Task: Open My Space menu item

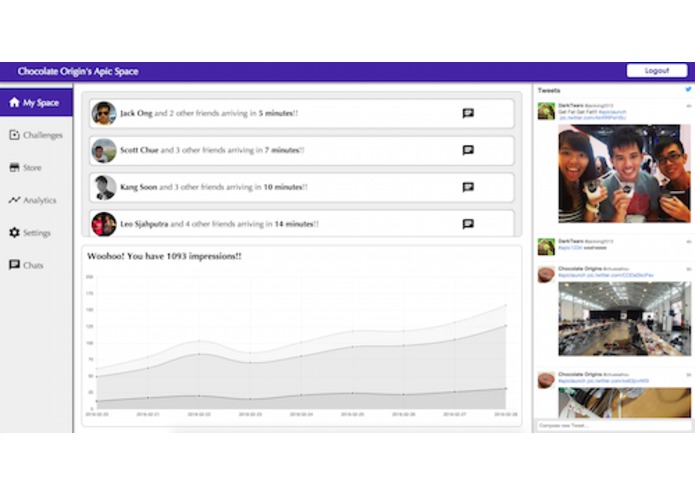Action: click(x=36, y=103)
